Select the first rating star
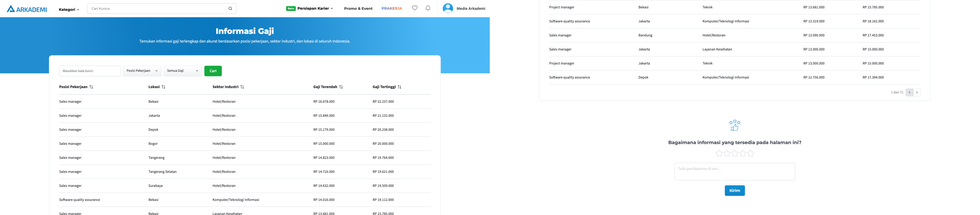Image resolution: width=980 pixels, height=215 pixels. tap(719, 153)
